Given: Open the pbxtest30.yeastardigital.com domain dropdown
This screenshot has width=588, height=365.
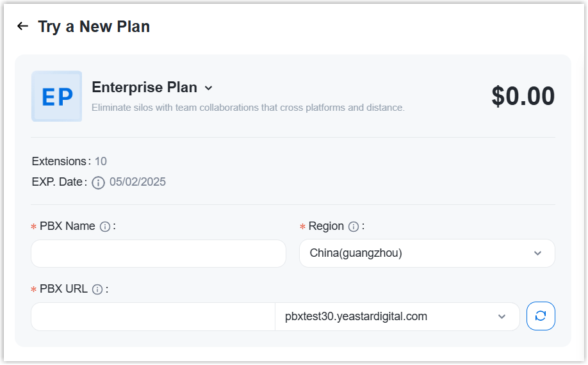Looking at the screenshot, I should [x=396, y=316].
